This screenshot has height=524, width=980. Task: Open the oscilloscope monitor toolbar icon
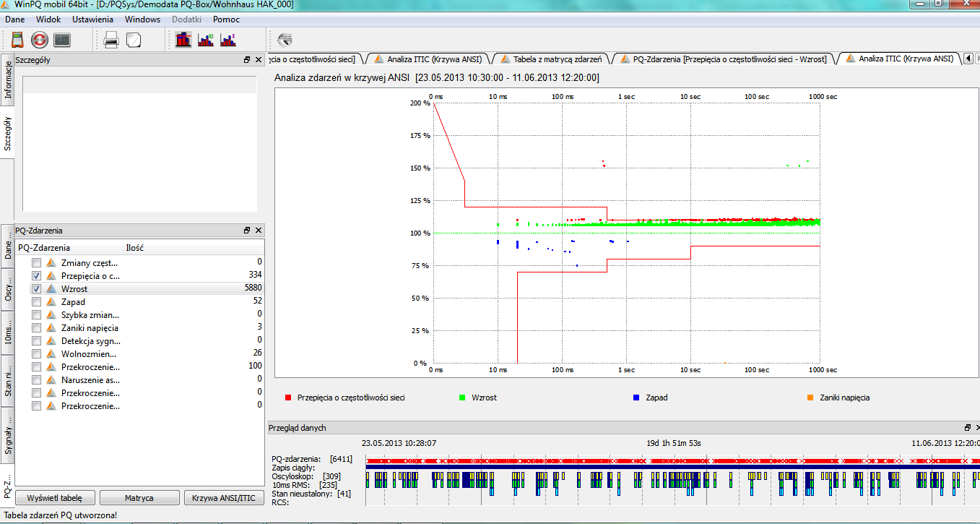[61, 40]
